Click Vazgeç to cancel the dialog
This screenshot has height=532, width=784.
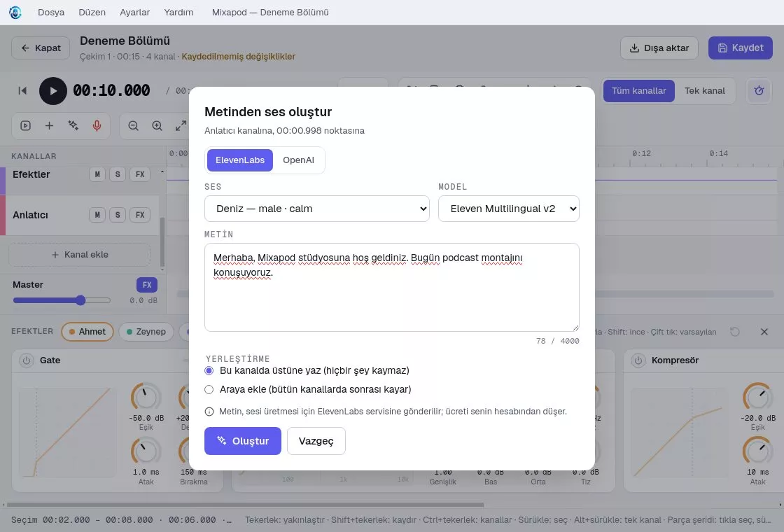[316, 441]
